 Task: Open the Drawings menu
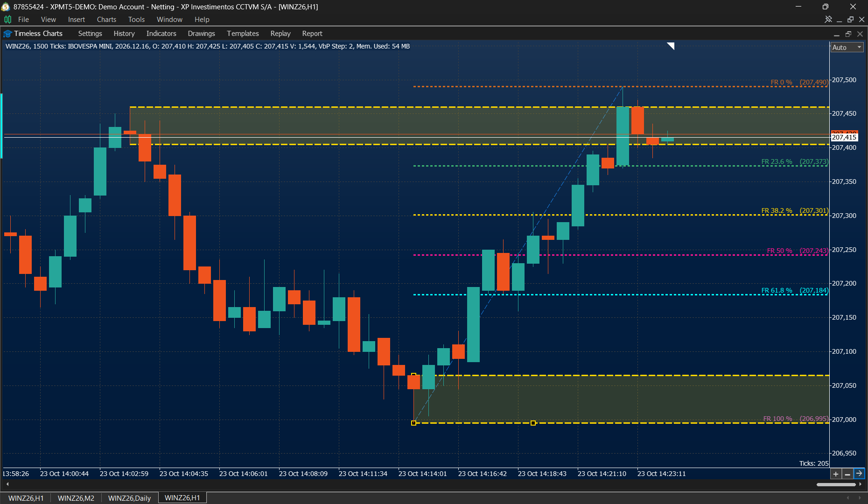point(201,34)
